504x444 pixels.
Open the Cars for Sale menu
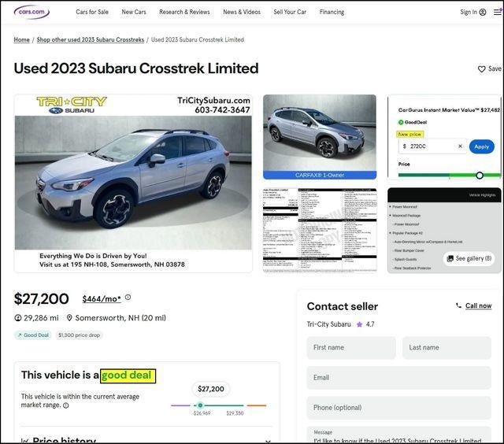tap(92, 12)
